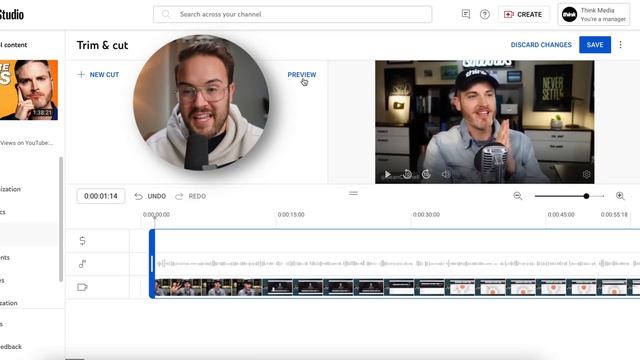Click the editor panel resize handle
The image size is (640, 360).
(x=353, y=193)
